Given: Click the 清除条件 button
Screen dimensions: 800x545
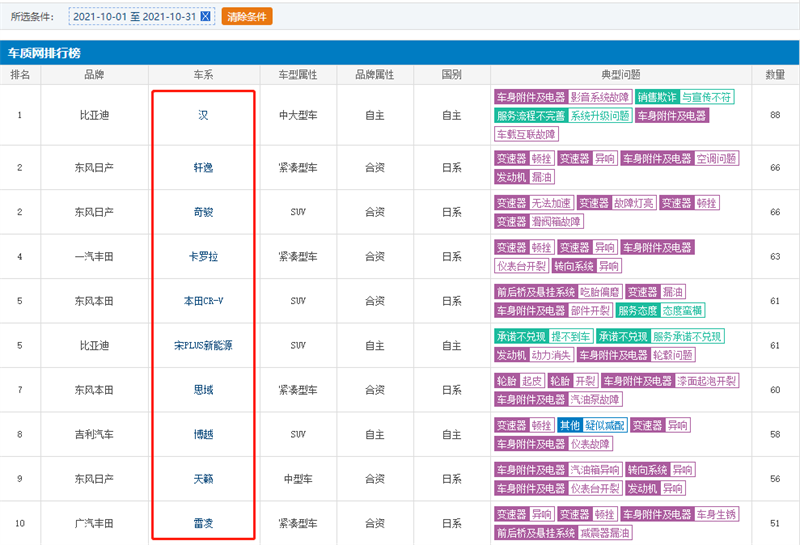Looking at the screenshot, I should tap(246, 17).
